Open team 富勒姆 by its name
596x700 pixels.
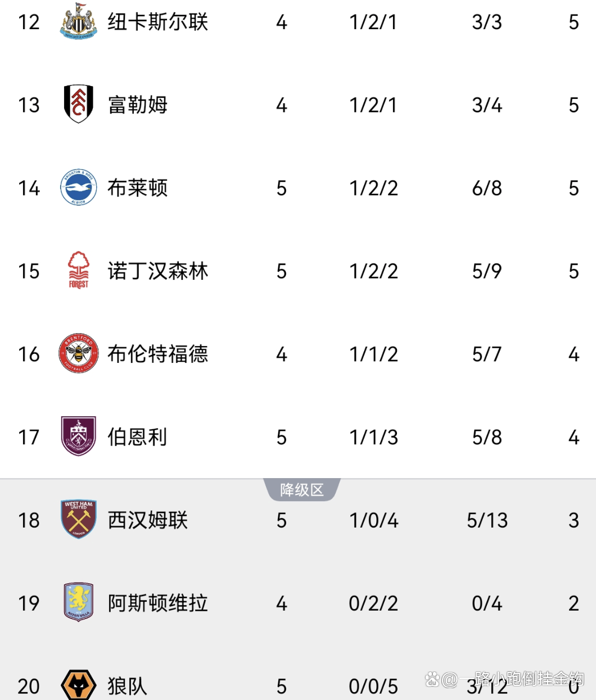coord(138,105)
